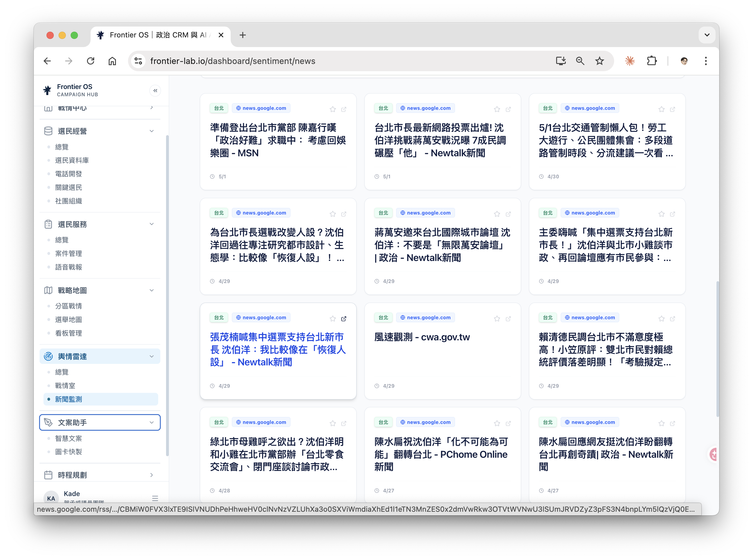Open 選民資料庫 in the sidebar

point(72,160)
